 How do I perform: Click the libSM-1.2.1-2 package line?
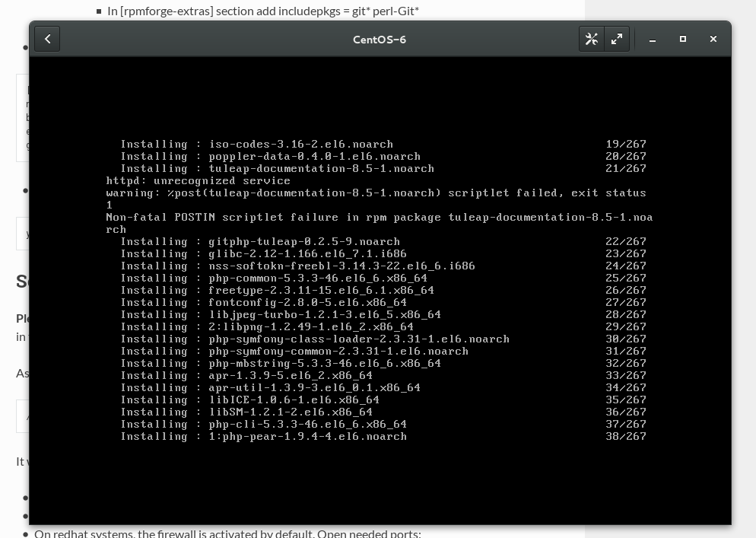click(x=383, y=412)
